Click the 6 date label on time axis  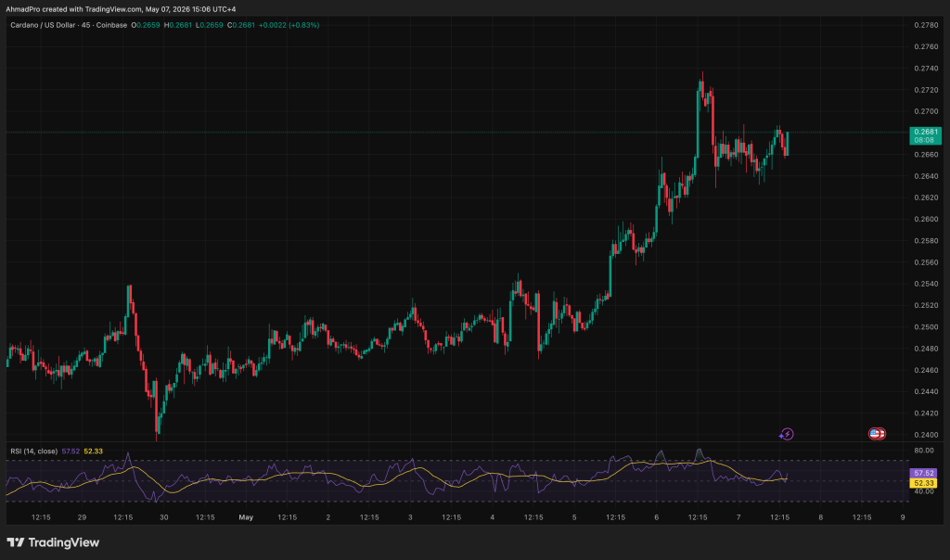coord(657,517)
